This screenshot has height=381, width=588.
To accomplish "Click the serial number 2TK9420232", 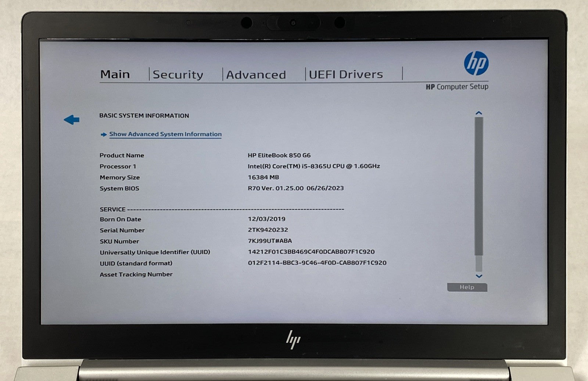I will pyautogui.click(x=268, y=230).
